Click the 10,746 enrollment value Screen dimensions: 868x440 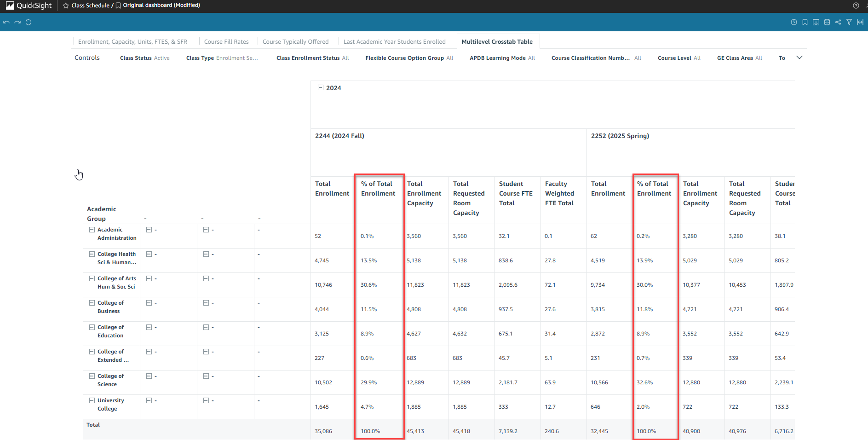[x=323, y=285]
